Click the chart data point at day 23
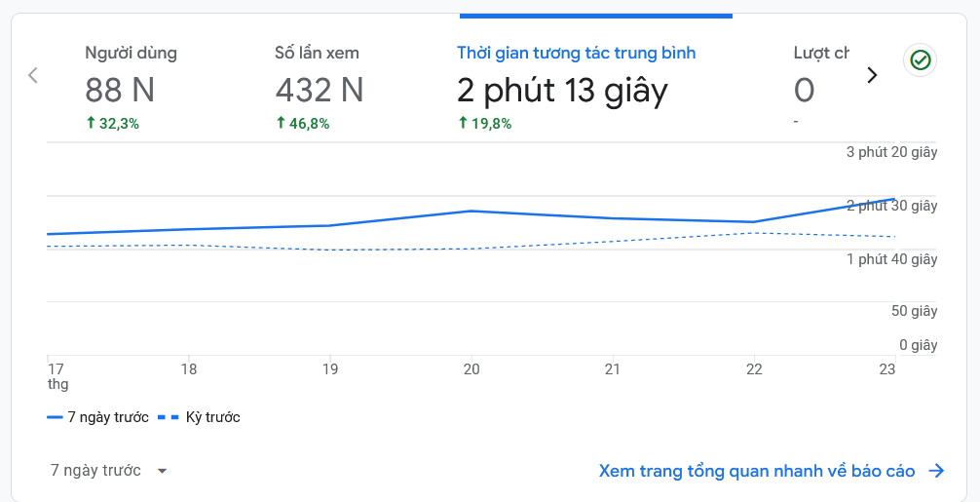 [x=893, y=199]
